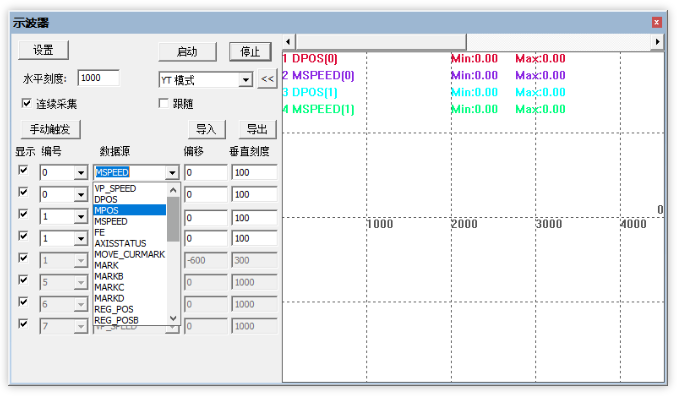Export data with the 导出 button

click(x=258, y=129)
